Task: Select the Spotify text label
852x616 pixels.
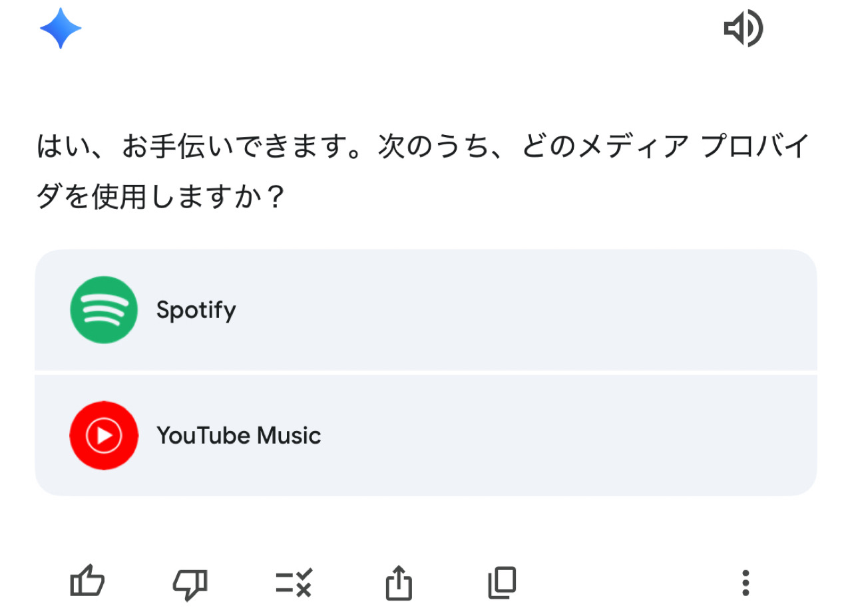Action: click(x=196, y=310)
